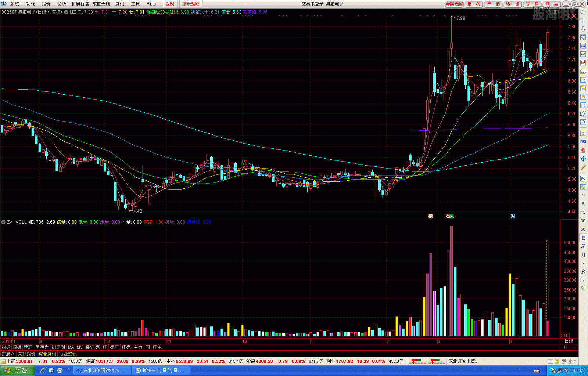The image size is (588, 376).
Task: Select the 周 weekly period
Action: tap(583, 246)
